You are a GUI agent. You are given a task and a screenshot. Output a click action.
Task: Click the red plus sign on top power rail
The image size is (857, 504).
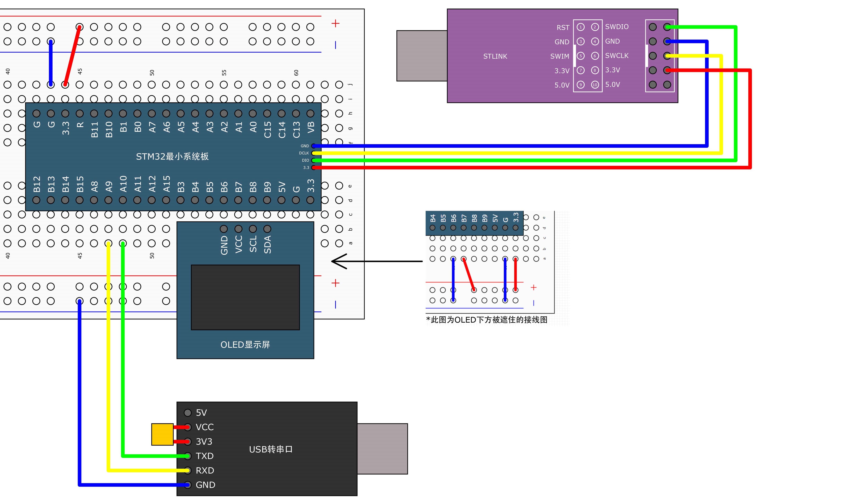point(335,23)
